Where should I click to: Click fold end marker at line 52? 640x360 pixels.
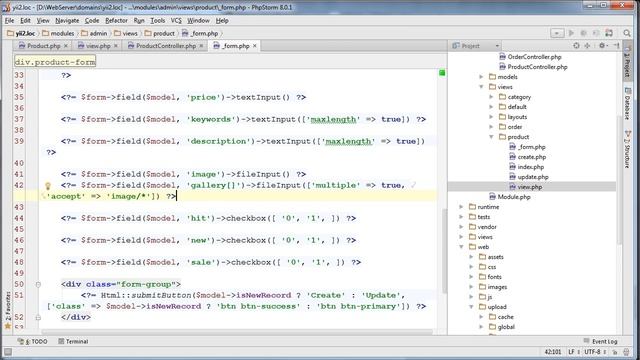38,317
